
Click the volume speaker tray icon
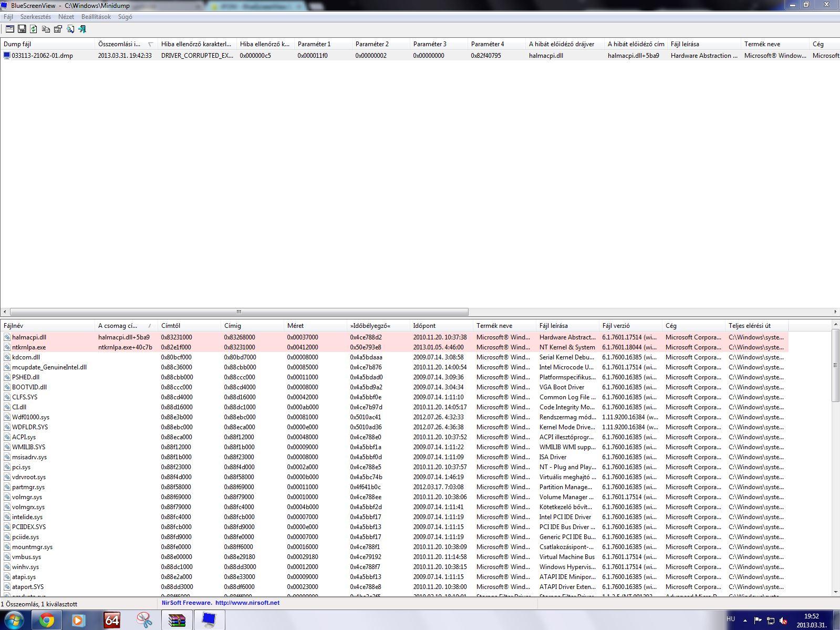783,621
